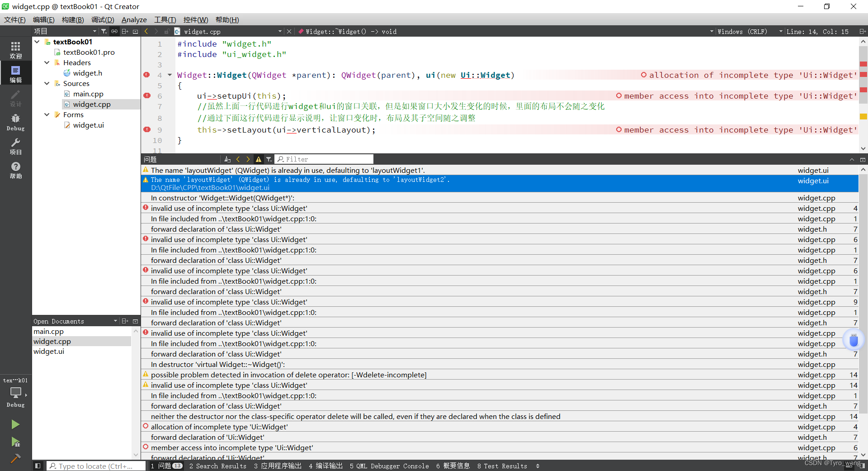This screenshot has width=868, height=471.
Task: Show the 2 Search Results pane
Action: [x=218, y=466]
